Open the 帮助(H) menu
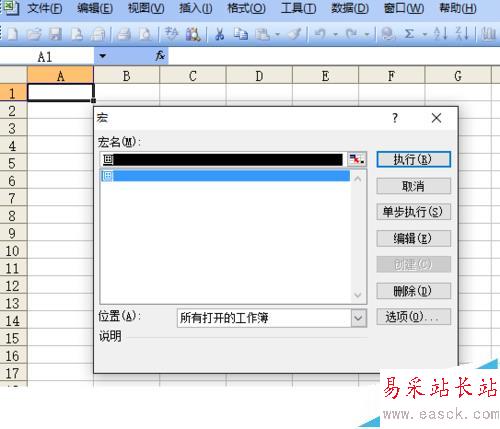This screenshot has height=429, width=500. (458, 8)
